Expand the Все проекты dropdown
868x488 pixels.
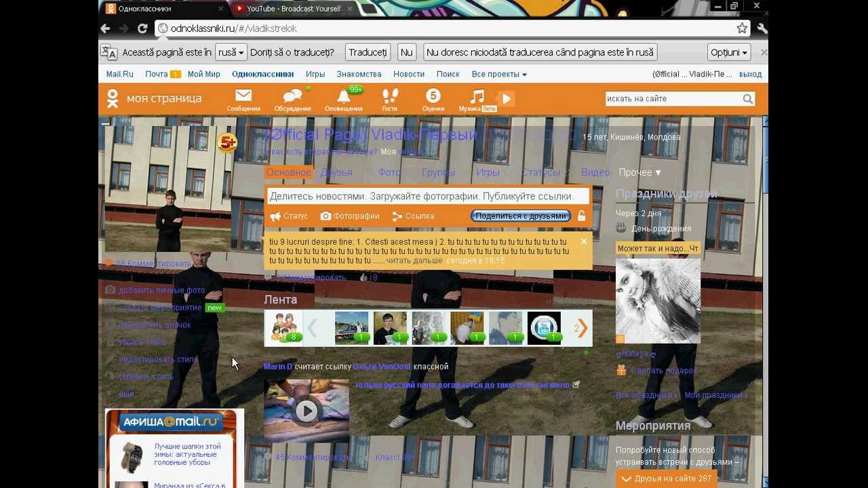click(x=499, y=74)
